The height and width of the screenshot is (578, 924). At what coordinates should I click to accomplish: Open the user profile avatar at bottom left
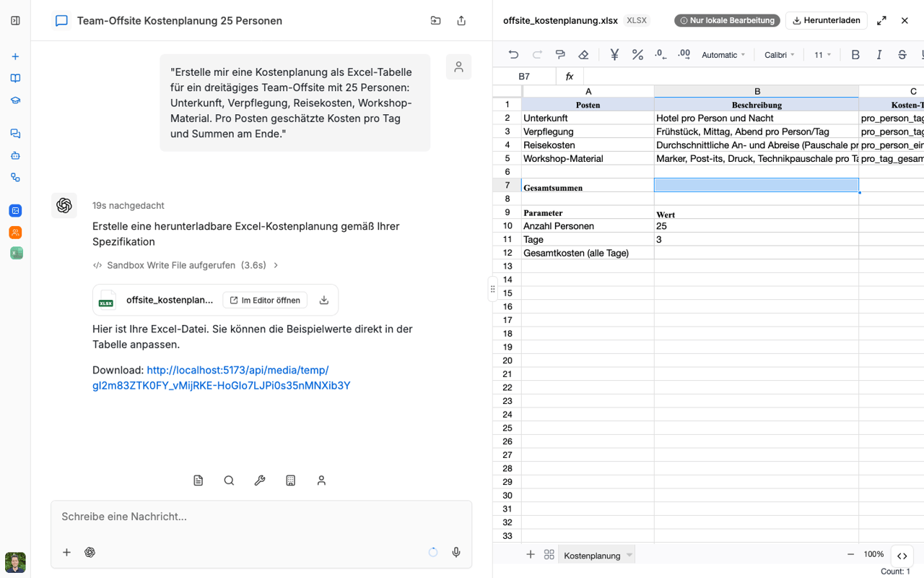click(x=15, y=562)
